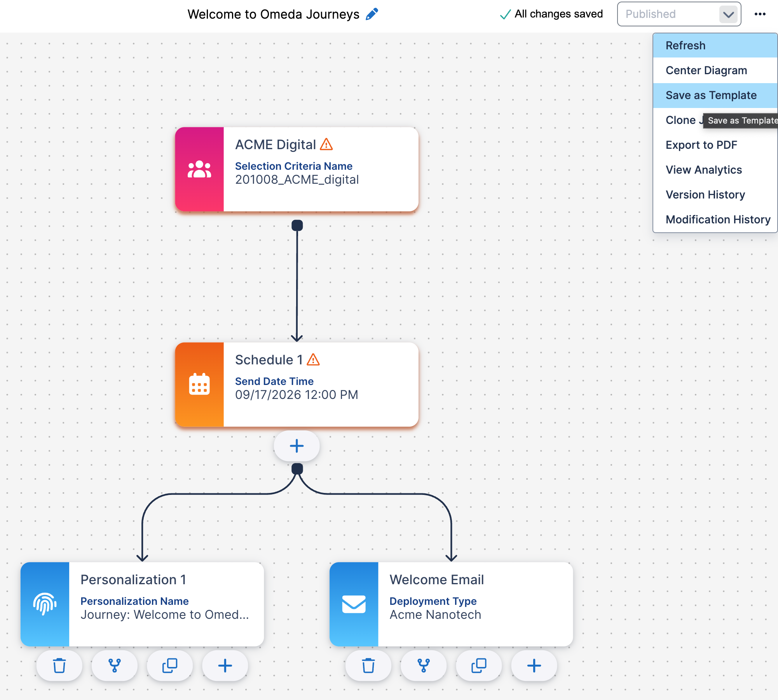Duplicate the Personalization 1 element
The width and height of the screenshot is (778, 700).
coord(170,666)
